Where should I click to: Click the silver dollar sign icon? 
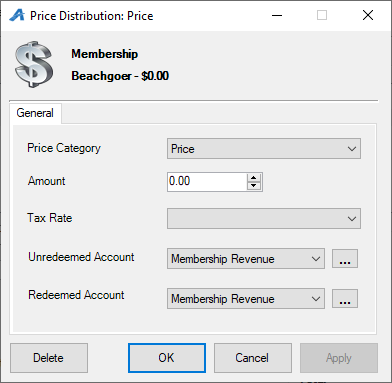pos(34,64)
